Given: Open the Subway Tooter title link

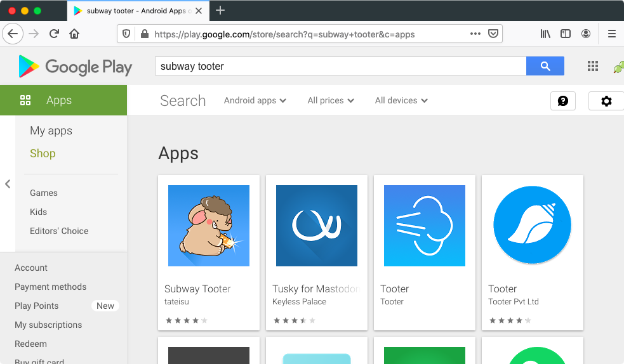Looking at the screenshot, I should 197,289.
